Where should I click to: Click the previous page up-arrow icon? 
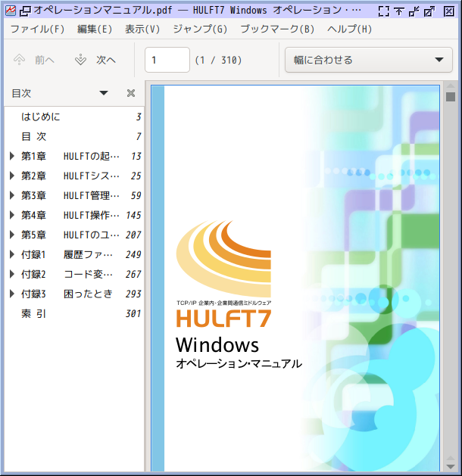20,60
